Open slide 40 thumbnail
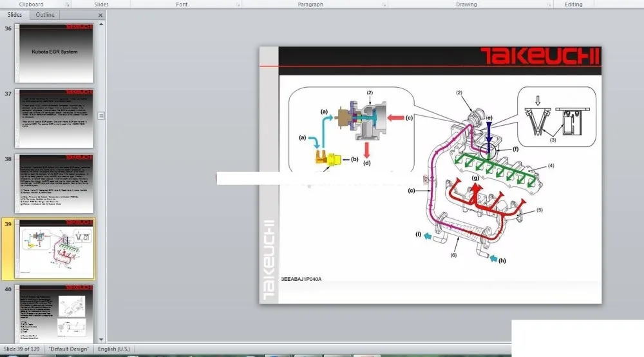 point(55,313)
